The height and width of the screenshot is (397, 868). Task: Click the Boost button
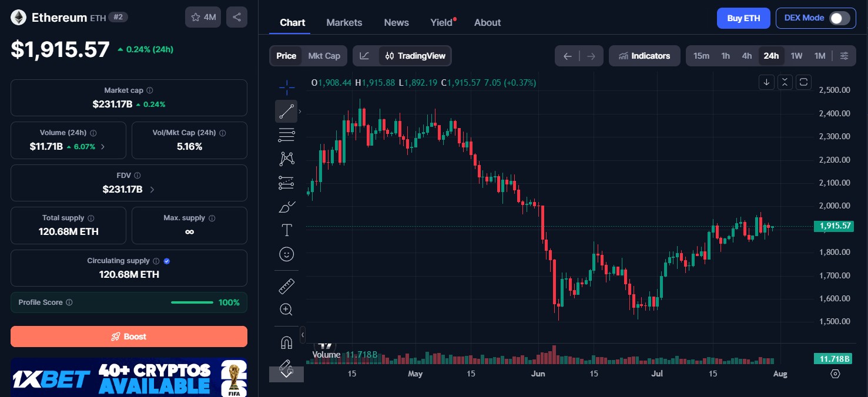tap(129, 337)
